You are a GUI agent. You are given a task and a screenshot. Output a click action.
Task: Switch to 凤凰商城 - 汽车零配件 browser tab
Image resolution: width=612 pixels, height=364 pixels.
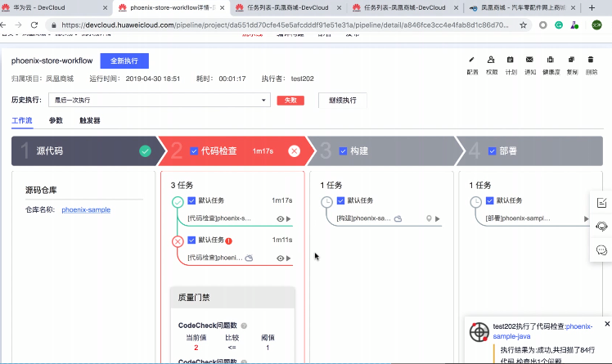(522, 7)
